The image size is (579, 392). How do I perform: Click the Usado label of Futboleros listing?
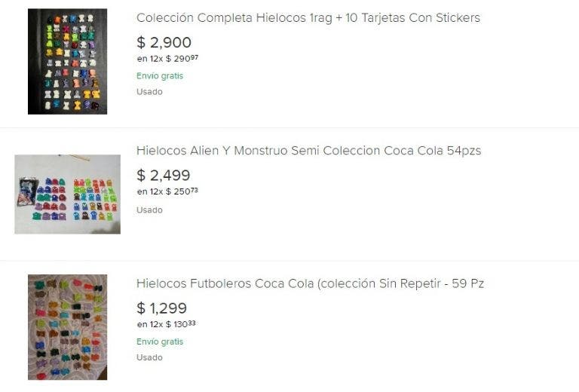[x=149, y=357]
